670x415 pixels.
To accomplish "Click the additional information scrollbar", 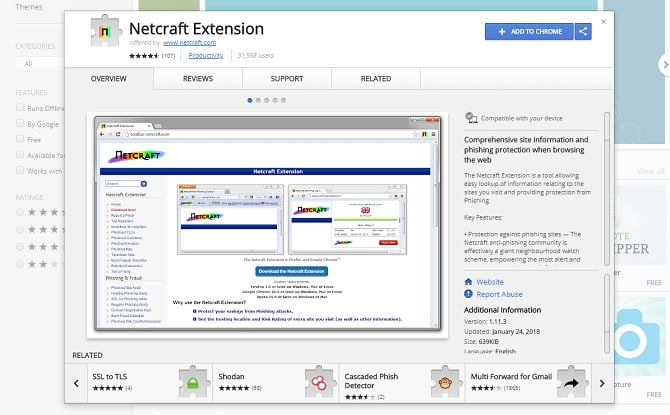I will [x=607, y=314].
